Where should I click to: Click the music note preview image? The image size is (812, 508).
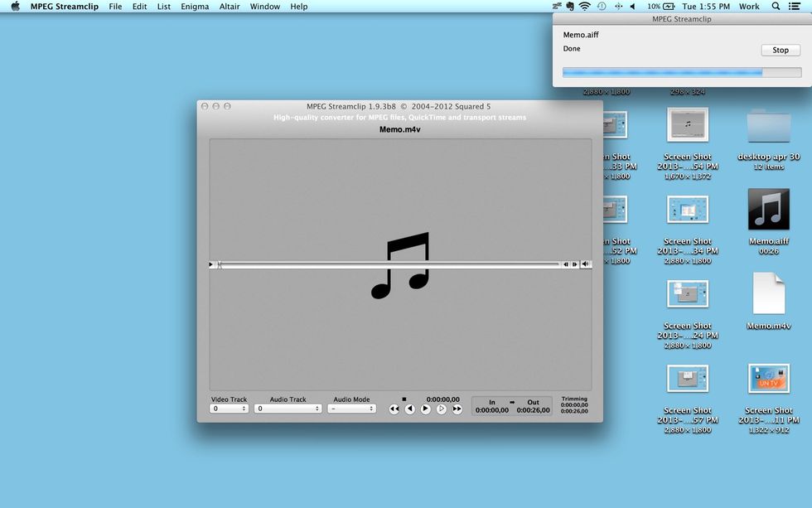coord(400,265)
